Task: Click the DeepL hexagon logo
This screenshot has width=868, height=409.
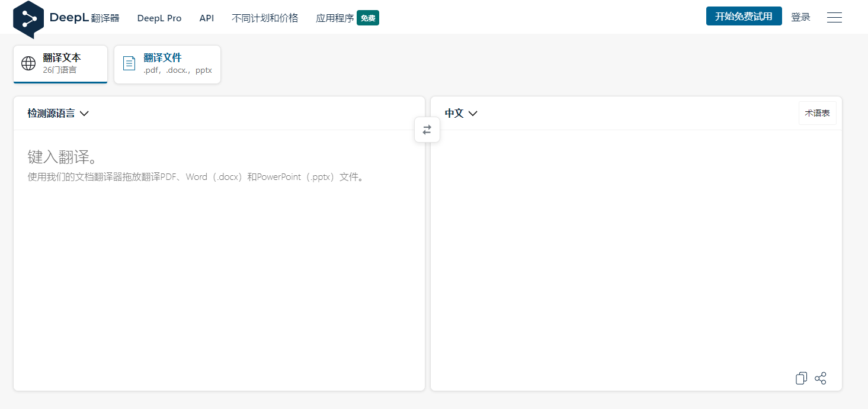Action: coord(28,19)
